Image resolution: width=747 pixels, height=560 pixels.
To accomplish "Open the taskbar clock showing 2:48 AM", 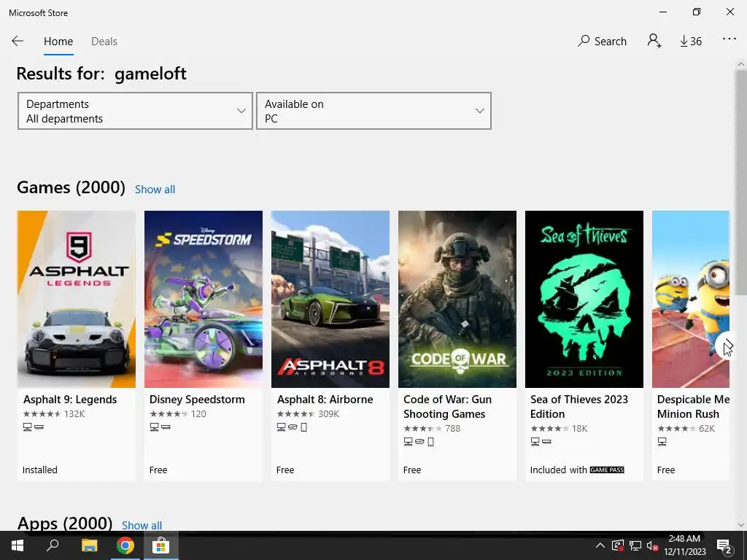I will pos(684,545).
